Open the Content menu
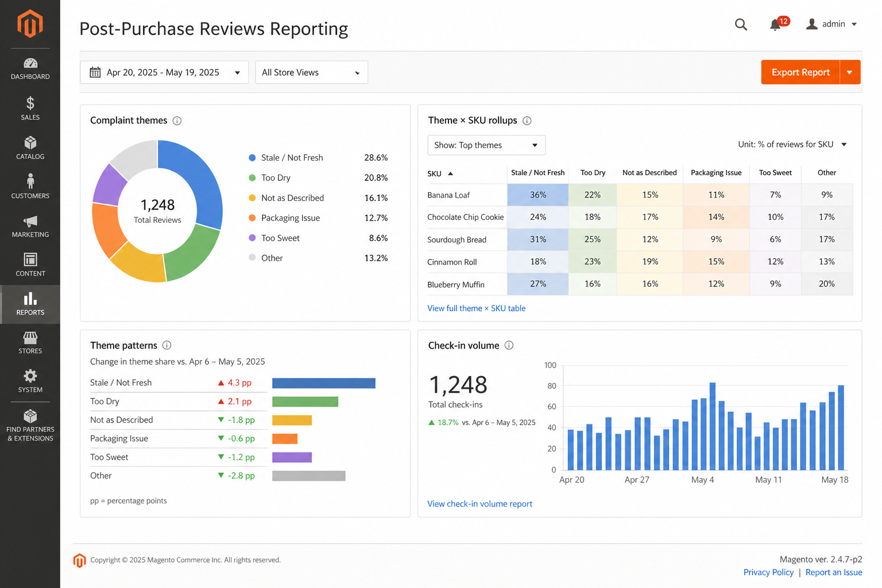 pyautogui.click(x=30, y=265)
